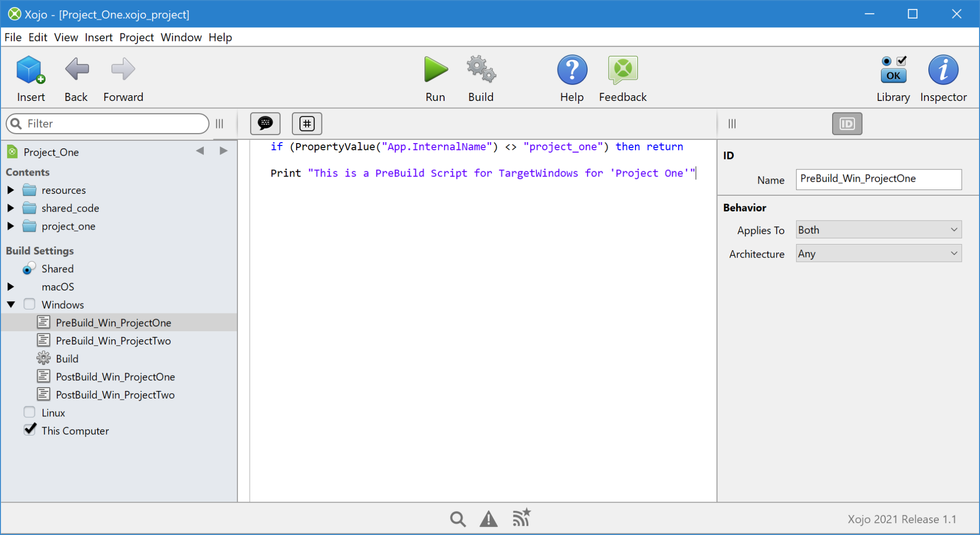Click the navigator next arrow beside Project_One
The width and height of the screenshot is (980, 535).
point(223,151)
